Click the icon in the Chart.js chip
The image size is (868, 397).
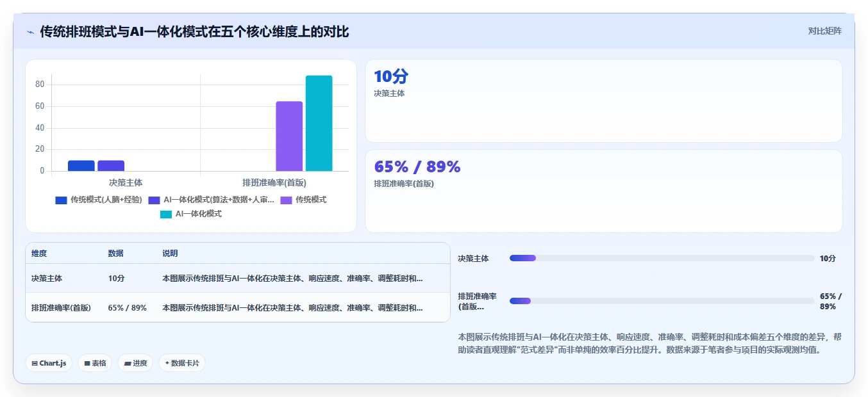(35, 363)
